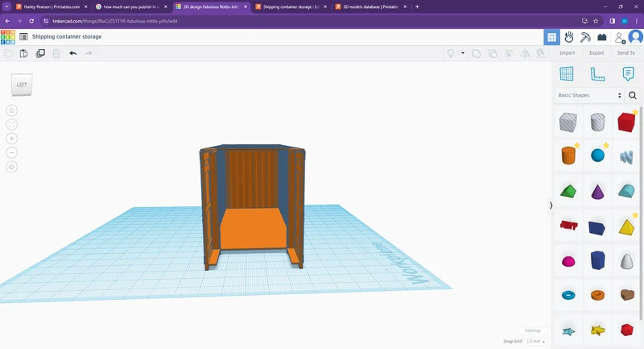This screenshot has height=349, width=644.
Task: Select the orange Cylinder shape
Action: coord(568,156)
